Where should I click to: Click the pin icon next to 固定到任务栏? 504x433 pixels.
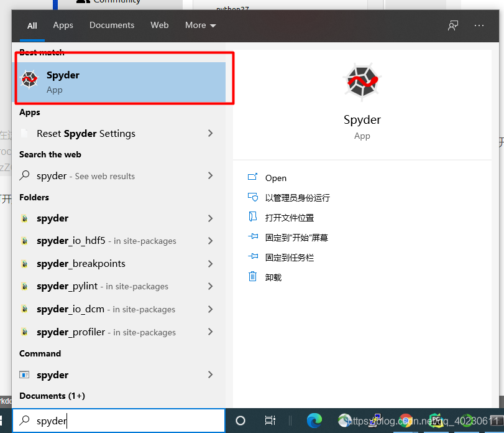click(x=253, y=256)
